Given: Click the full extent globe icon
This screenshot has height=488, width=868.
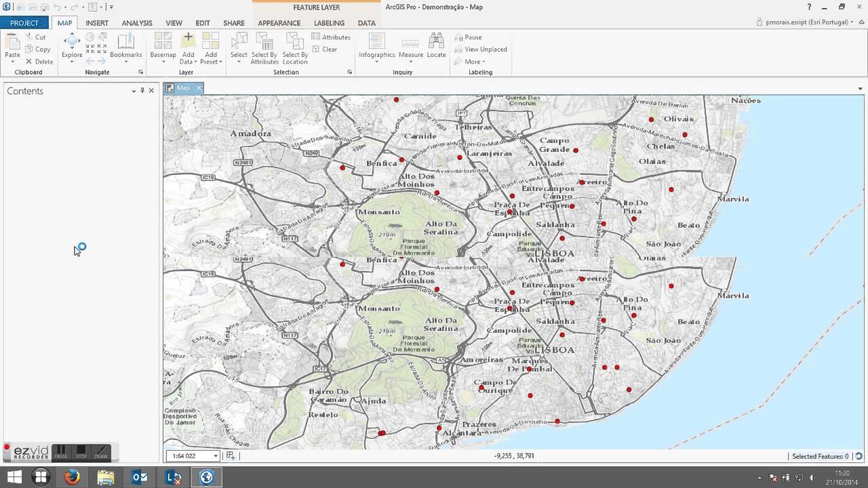Looking at the screenshot, I should pos(90,37).
